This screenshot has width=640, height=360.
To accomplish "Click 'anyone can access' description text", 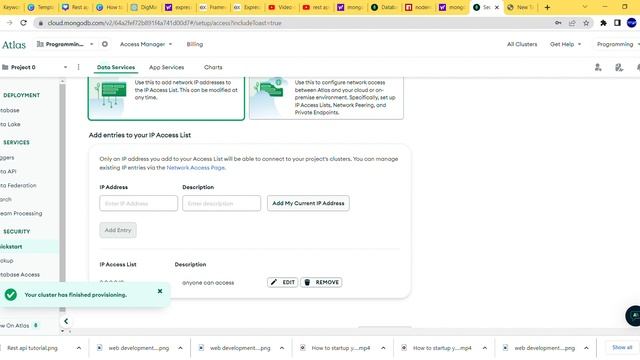I will pos(208,282).
